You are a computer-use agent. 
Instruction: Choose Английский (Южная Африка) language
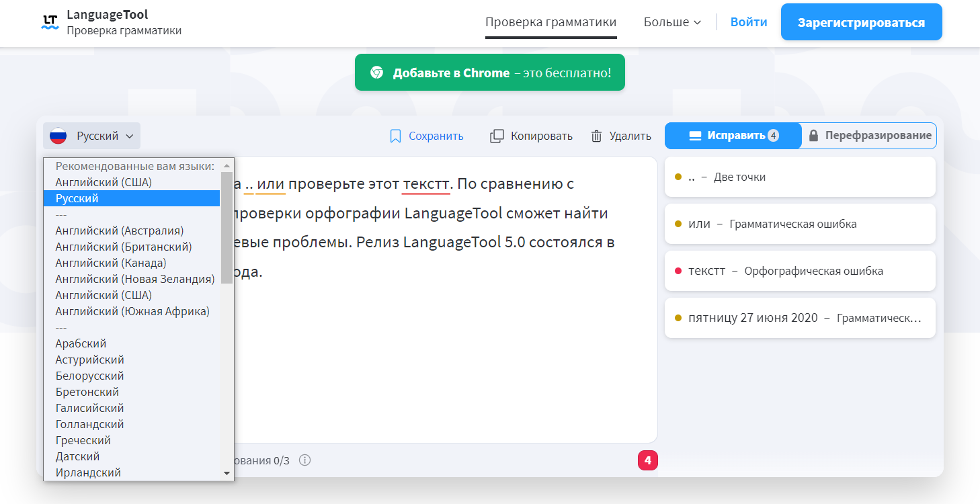(132, 311)
